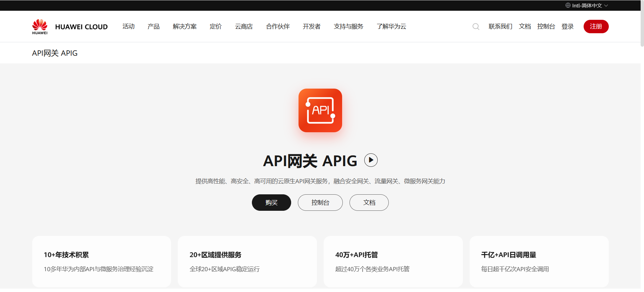Click text 超过40万个各类业务API托管
The height and width of the screenshot is (292, 644).
pos(372,269)
